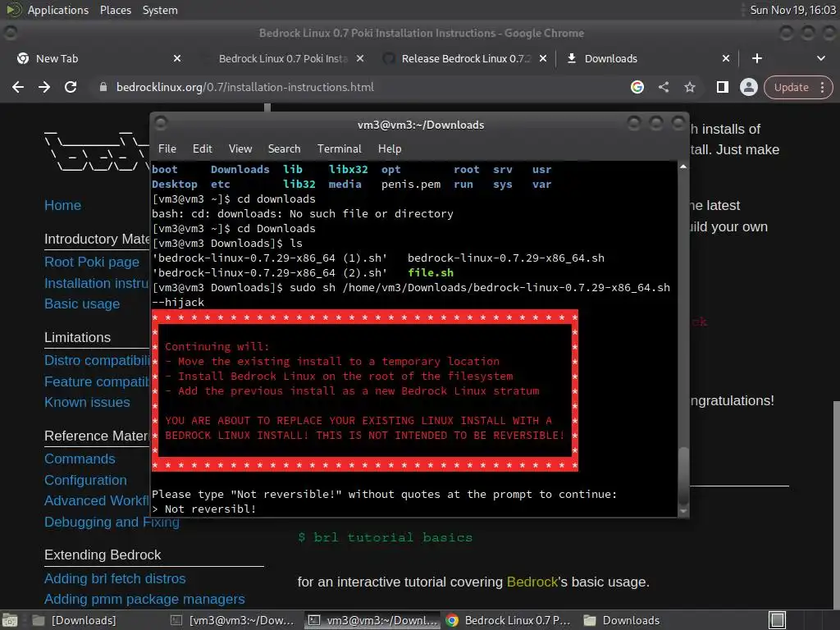
Task: Click file.sh in the terminal listing
Action: (431, 272)
